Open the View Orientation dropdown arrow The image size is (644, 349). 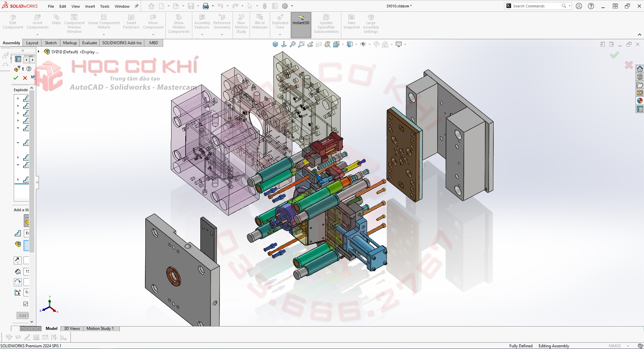(x=343, y=44)
